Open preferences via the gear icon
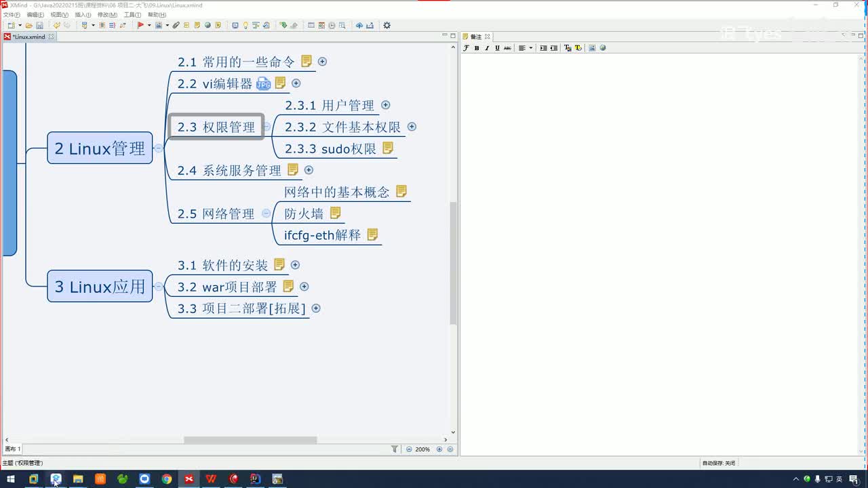 (387, 26)
